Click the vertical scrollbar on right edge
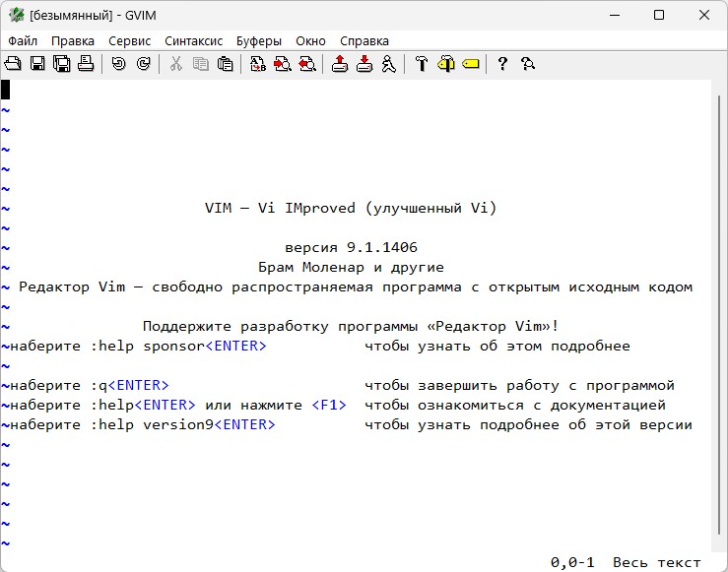728x572 pixels. pyautogui.click(x=719, y=315)
